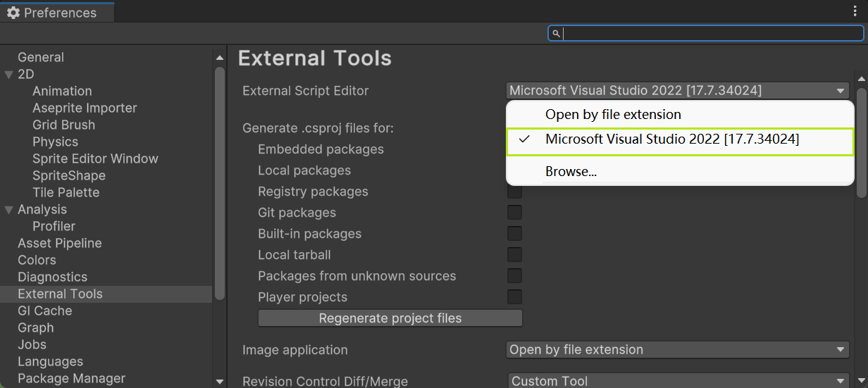Open Asset Pipeline settings

click(x=60, y=243)
